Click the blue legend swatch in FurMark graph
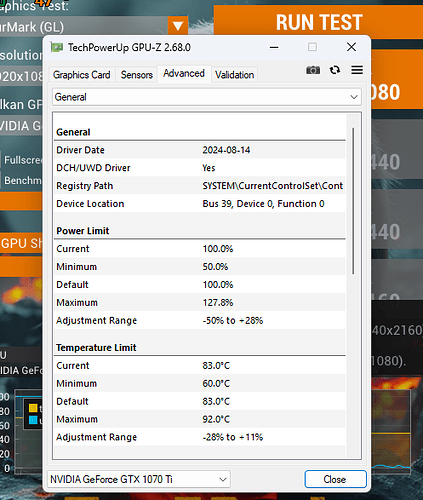 point(33,420)
